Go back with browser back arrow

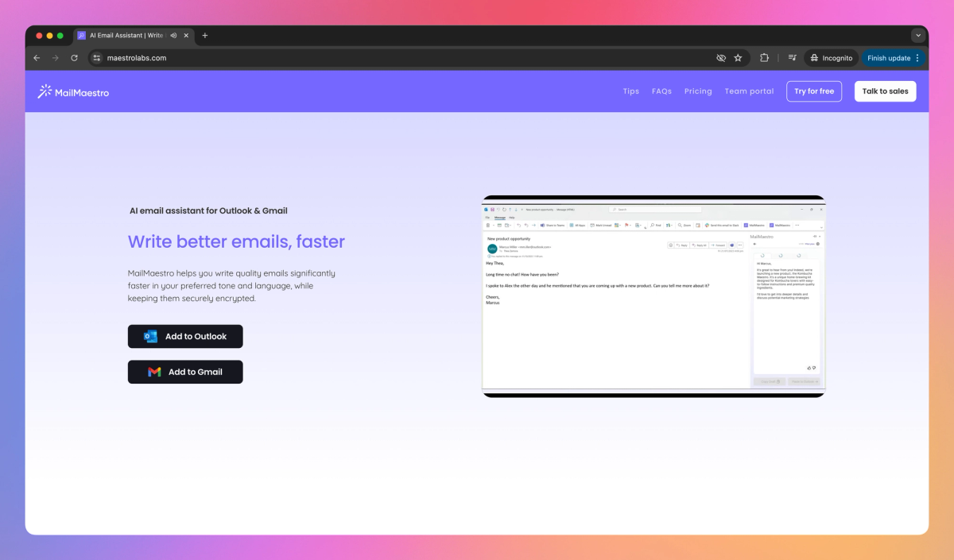click(x=37, y=58)
